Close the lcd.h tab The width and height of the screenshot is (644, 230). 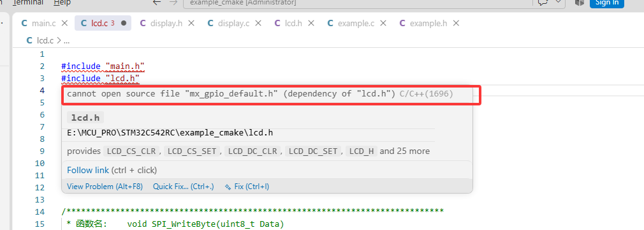[311, 24]
